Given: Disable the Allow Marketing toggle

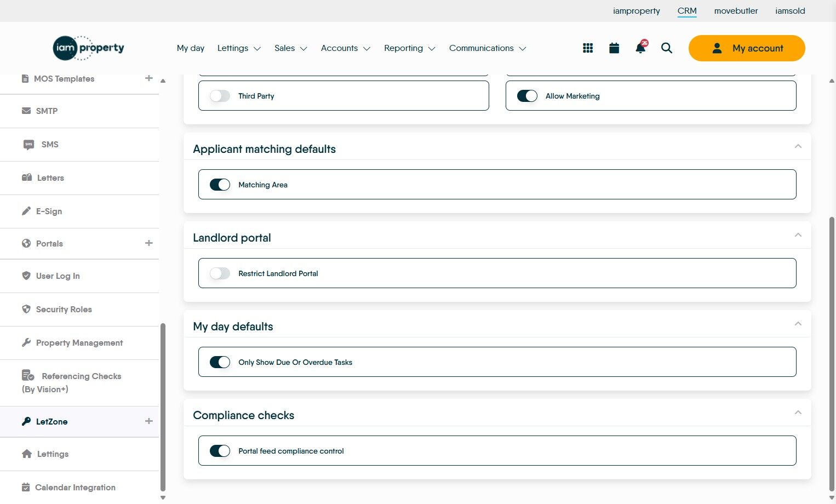Looking at the screenshot, I should (x=527, y=96).
